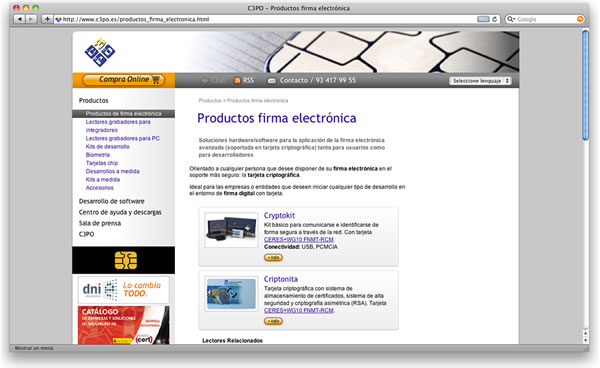Click the page vertical scrollbar thumb
Screen dimensions: 600x368
(585, 85)
